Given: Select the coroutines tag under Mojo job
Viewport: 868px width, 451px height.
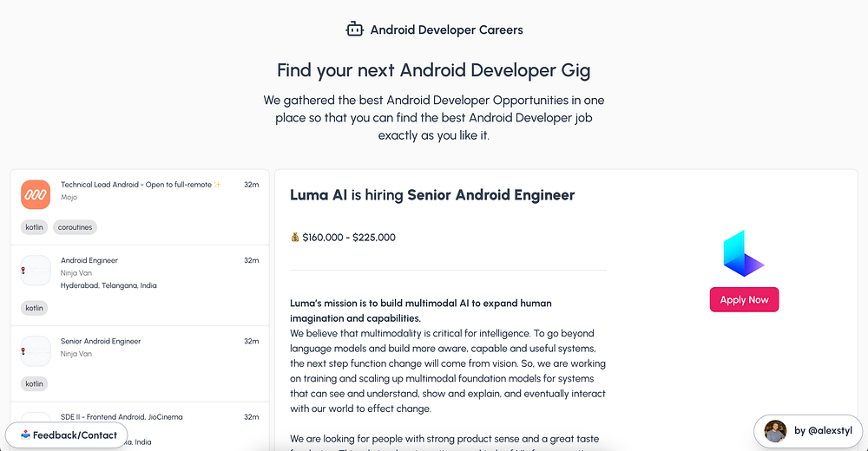Looking at the screenshot, I should pos(76,227).
